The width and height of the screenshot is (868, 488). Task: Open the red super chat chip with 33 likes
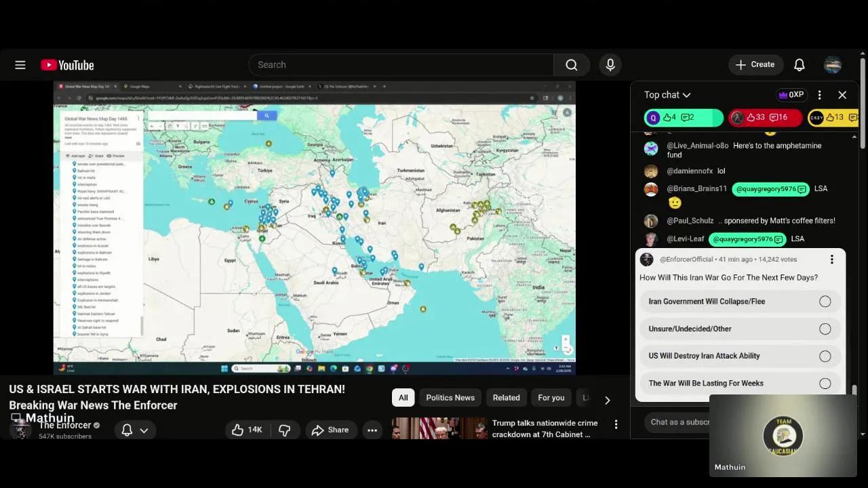765,118
